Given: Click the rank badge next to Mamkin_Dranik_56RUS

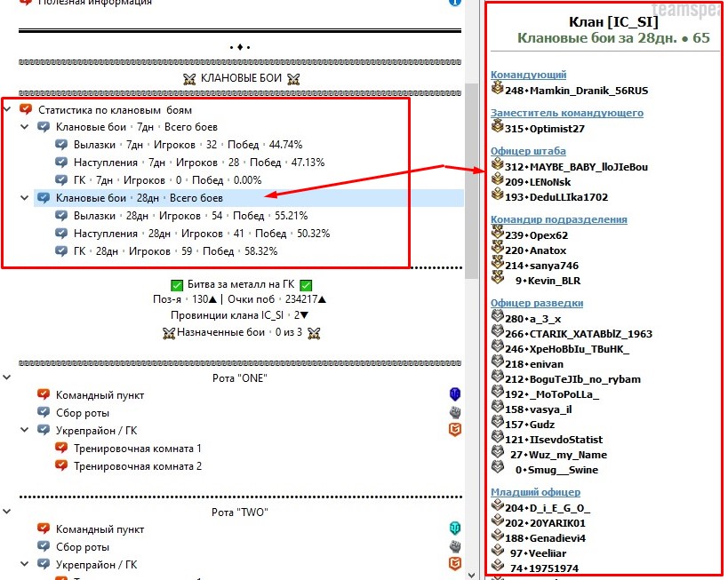Looking at the screenshot, I should click(497, 89).
